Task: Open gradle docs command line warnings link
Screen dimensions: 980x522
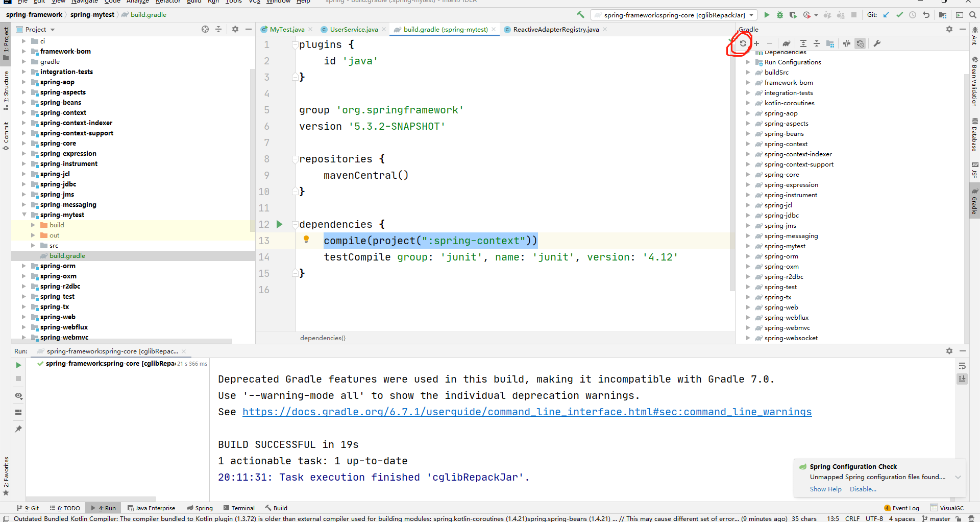Action: (x=527, y=412)
